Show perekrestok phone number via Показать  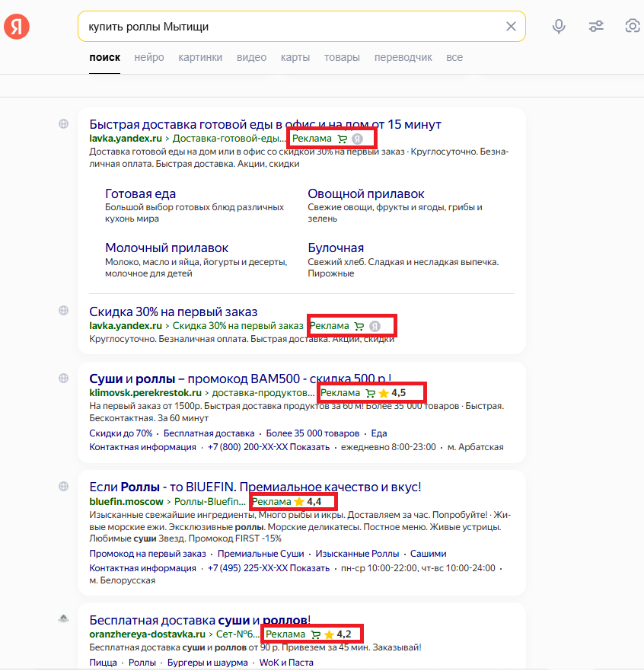tap(310, 447)
